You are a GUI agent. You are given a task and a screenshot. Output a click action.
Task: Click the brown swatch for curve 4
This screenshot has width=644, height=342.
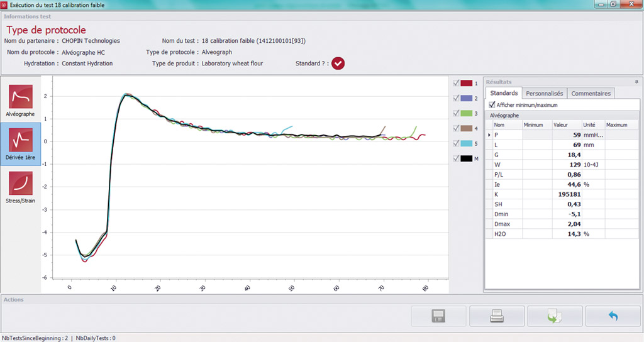tap(466, 128)
